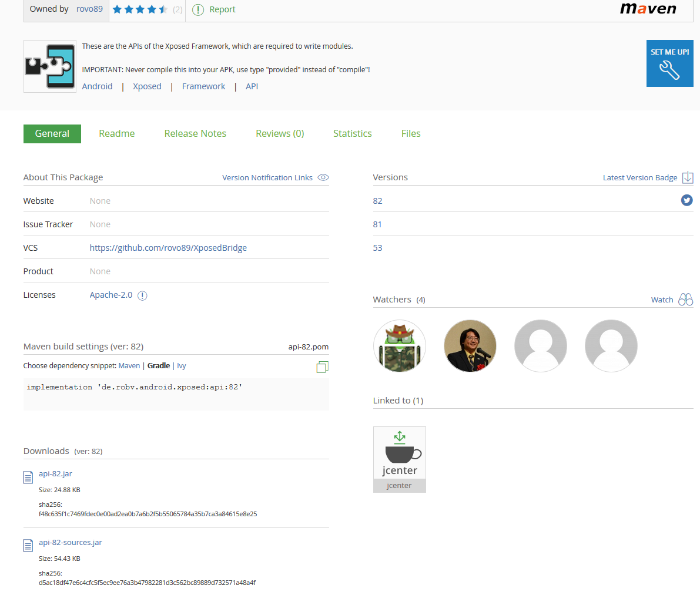
Task: Open the Release Notes tab
Action: point(195,133)
